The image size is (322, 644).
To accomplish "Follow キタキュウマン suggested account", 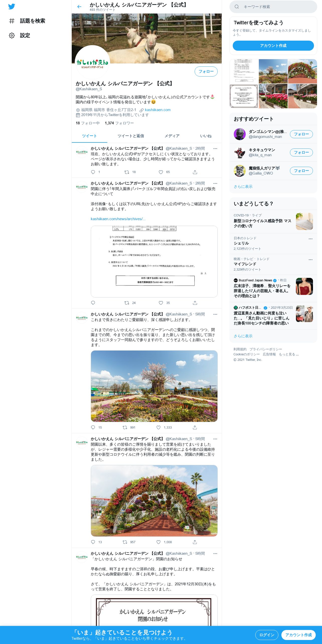I will point(301,152).
